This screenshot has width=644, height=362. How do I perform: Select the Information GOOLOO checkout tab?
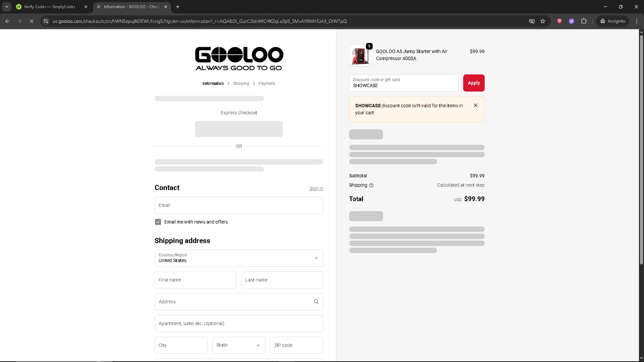(x=131, y=7)
